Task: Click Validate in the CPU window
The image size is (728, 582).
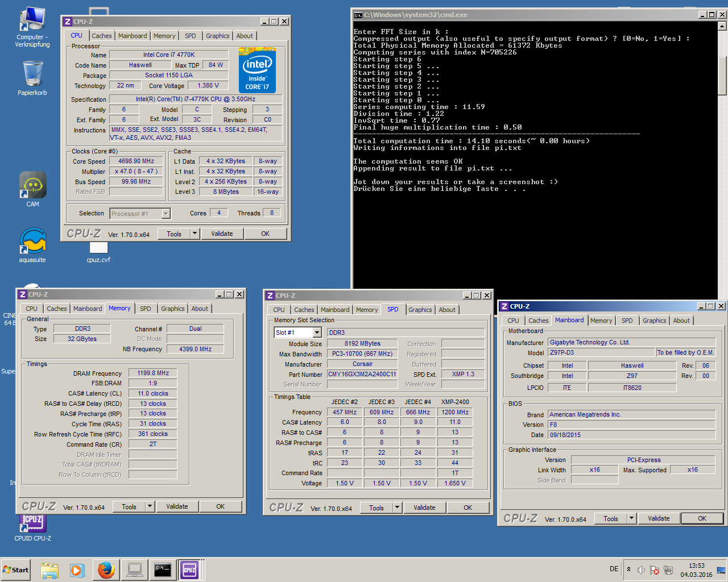Action: pyautogui.click(x=222, y=234)
